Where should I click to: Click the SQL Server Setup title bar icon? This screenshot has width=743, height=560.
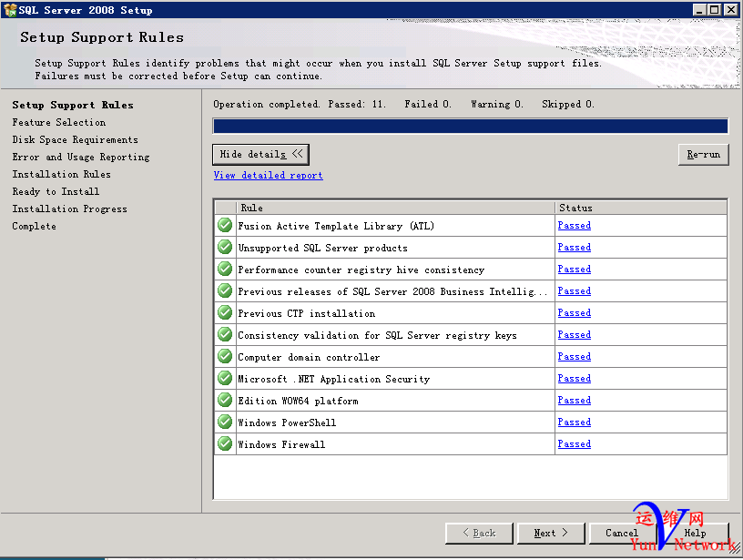(9, 9)
